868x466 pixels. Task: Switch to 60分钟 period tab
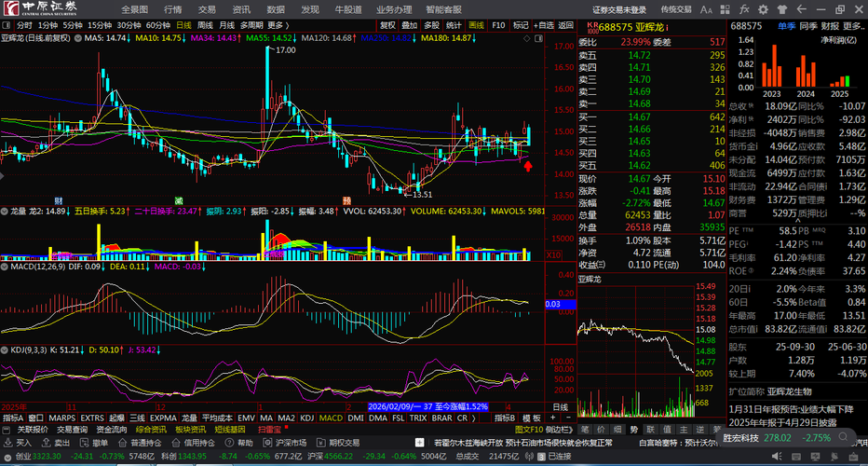click(157, 25)
